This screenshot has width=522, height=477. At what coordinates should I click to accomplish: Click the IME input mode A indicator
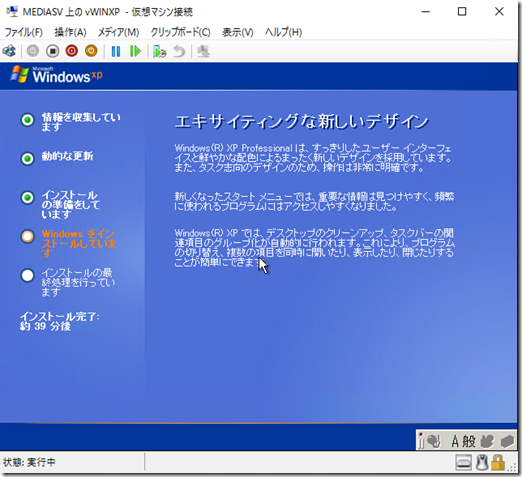pos(455,442)
